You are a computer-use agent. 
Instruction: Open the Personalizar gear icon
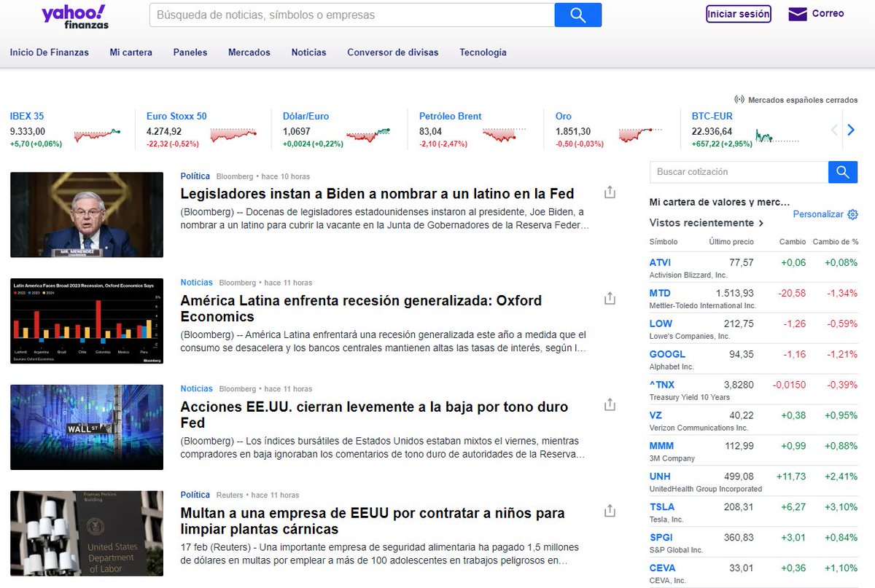pos(852,214)
